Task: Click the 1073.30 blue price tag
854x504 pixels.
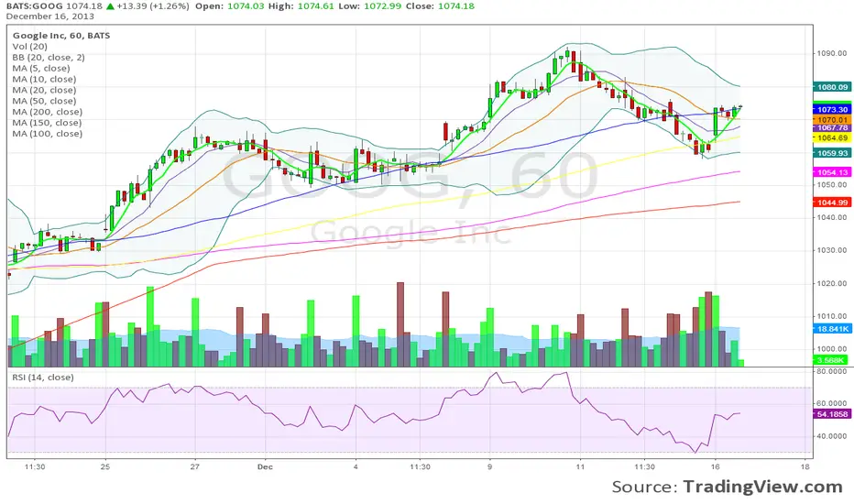Action: (832, 110)
